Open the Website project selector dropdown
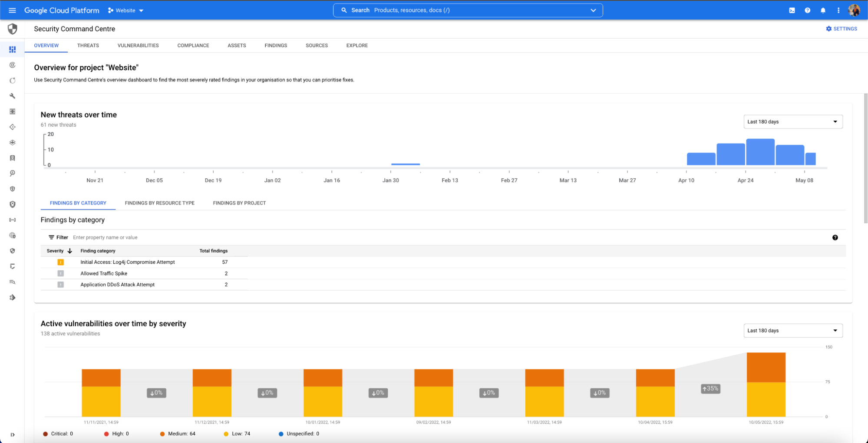The width and height of the screenshot is (868, 443). coord(126,10)
